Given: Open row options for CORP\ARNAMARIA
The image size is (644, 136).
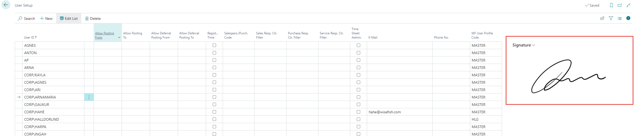Looking at the screenshot, I should (x=89, y=97).
